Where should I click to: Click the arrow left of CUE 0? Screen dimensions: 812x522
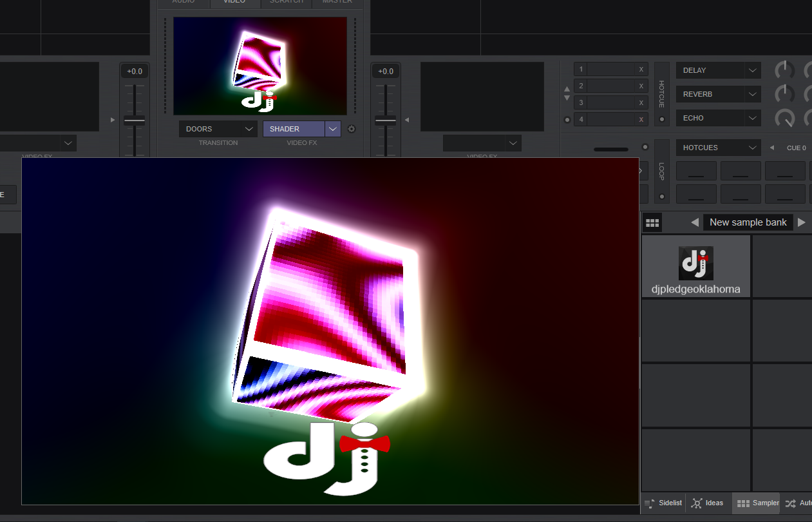click(x=771, y=148)
